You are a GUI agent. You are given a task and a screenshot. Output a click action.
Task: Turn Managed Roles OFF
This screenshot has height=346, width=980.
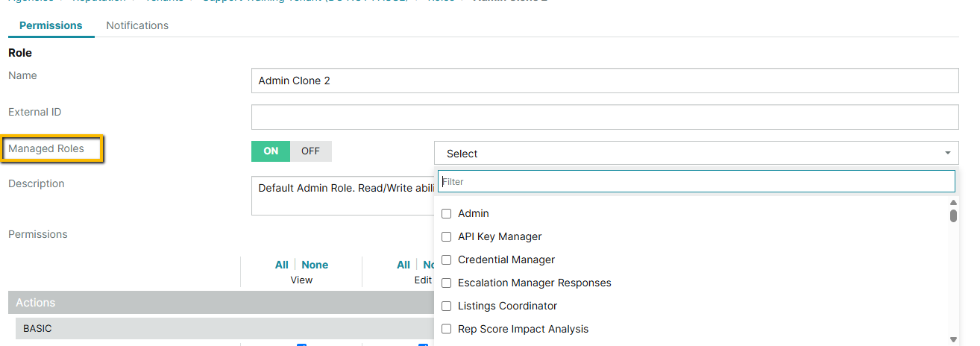click(311, 151)
